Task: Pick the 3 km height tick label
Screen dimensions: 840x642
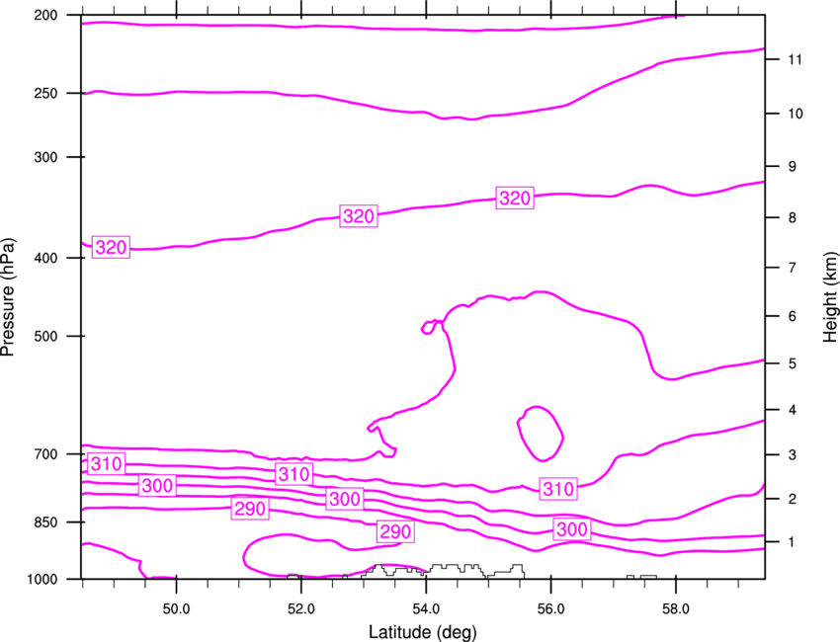Action: tap(793, 455)
